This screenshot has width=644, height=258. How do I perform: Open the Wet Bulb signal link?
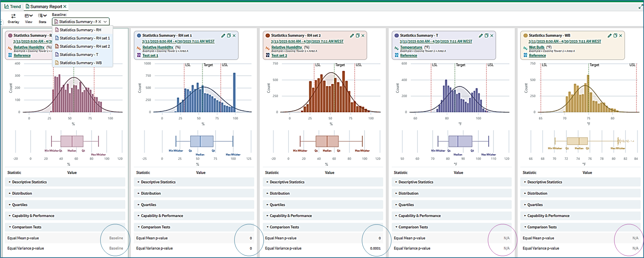coord(536,47)
